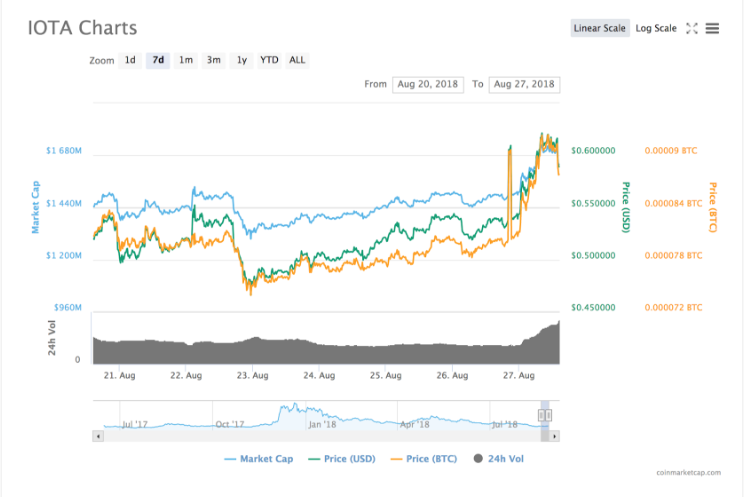Viewport: 744px width, 497px height.
Task: Click the 0.000084 BTC axis value
Action: point(673,204)
